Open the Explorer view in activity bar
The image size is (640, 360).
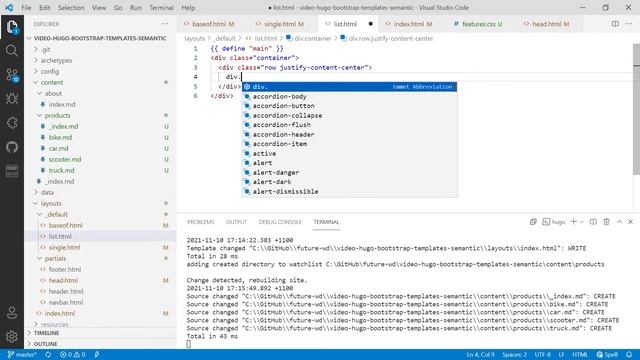pyautogui.click(x=12, y=27)
